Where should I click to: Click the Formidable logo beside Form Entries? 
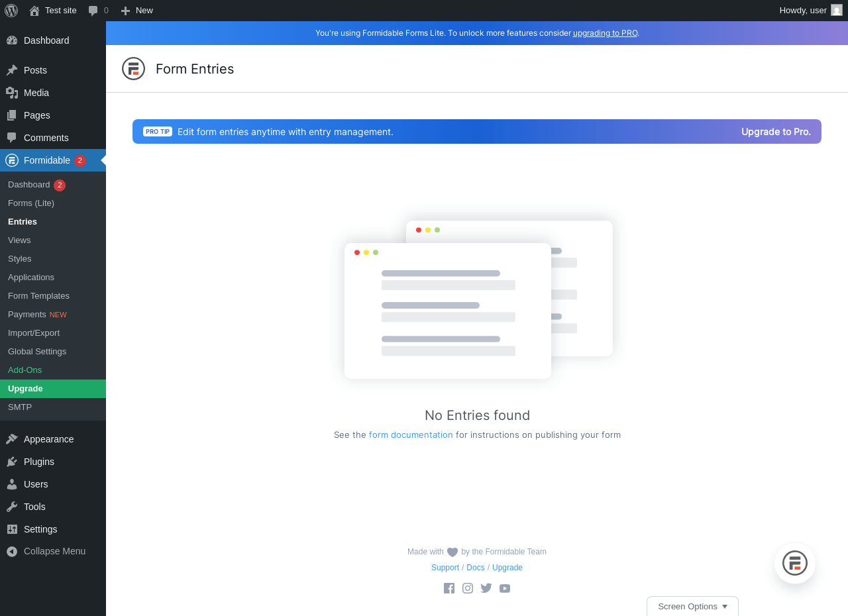(133, 69)
